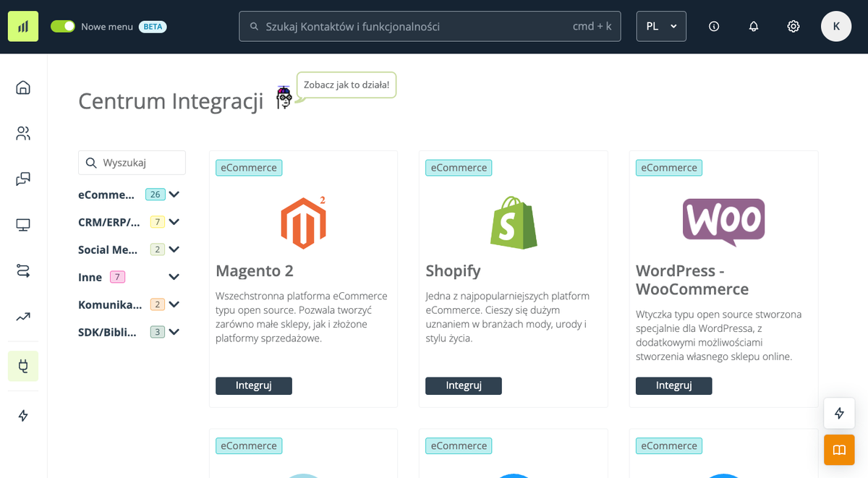The width and height of the screenshot is (868, 478).
Task: Select the Social Media category label
Action: [108, 249]
